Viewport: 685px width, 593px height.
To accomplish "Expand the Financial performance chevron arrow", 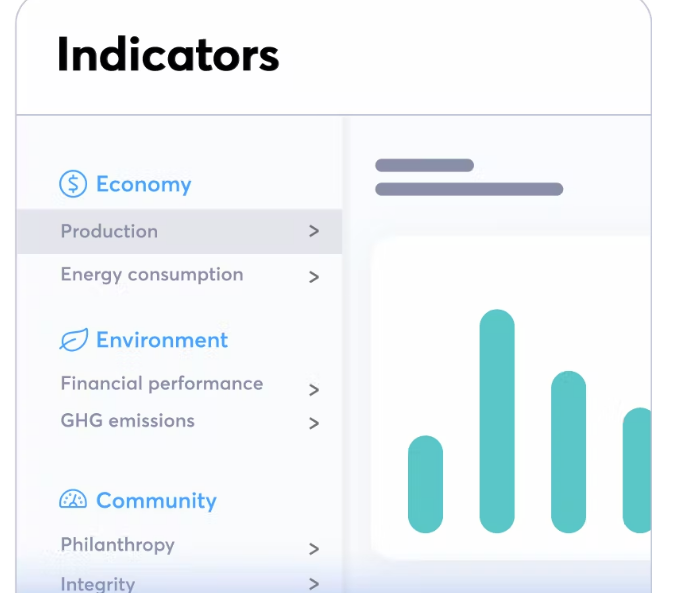I will (x=314, y=390).
